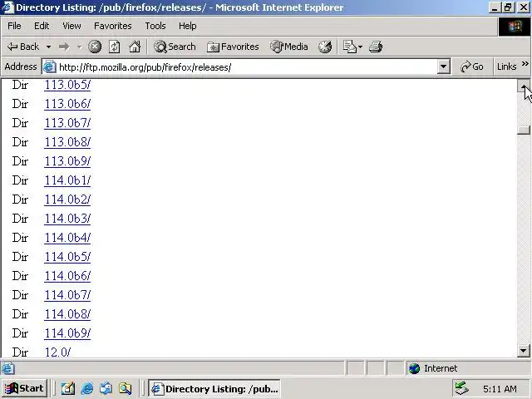Open the 113.0b6/ directory link
Screen dimensions: 532x399
67,104
